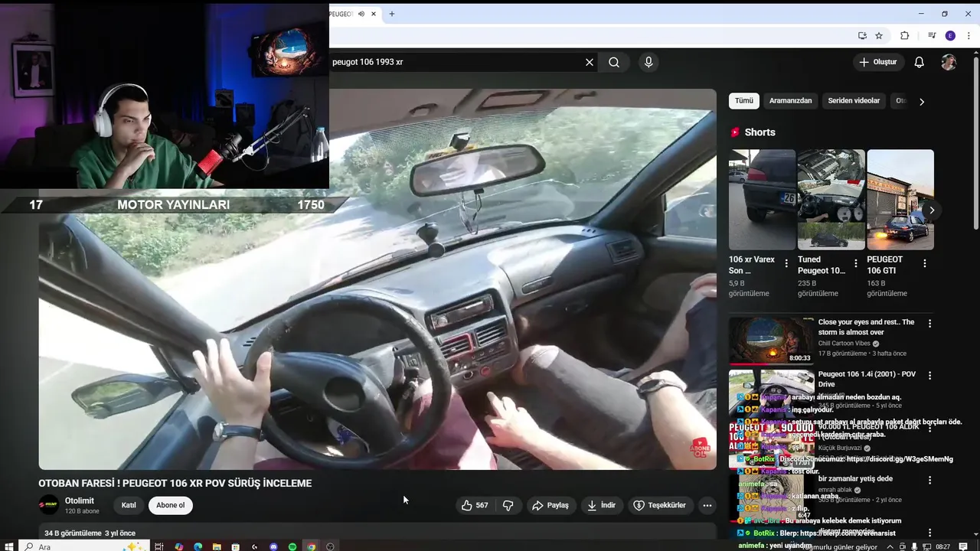Mute the tab using the speaker icon
980x551 pixels.
(361, 14)
